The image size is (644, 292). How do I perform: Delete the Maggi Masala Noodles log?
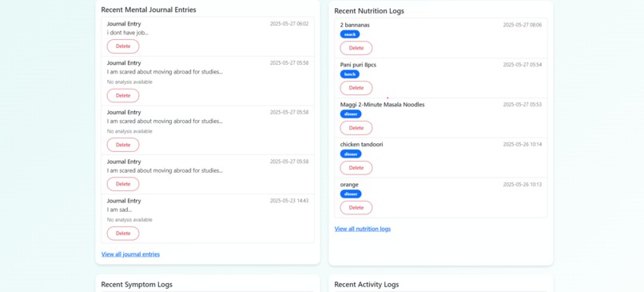[x=356, y=128]
